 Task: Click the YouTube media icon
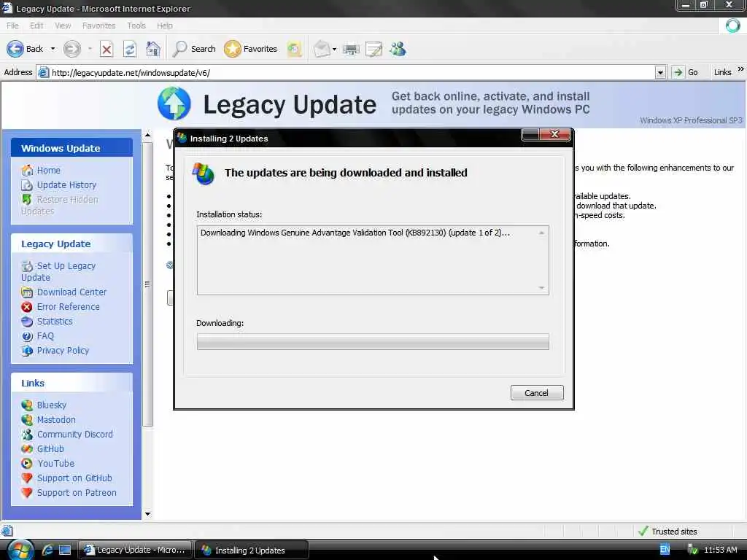click(27, 463)
